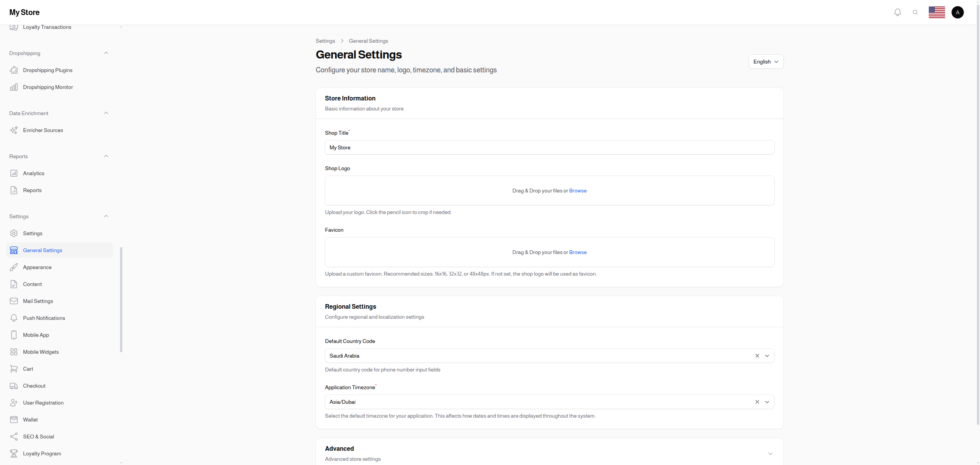
Task: Open Enricher Sources from the sidebar
Action: click(43, 130)
